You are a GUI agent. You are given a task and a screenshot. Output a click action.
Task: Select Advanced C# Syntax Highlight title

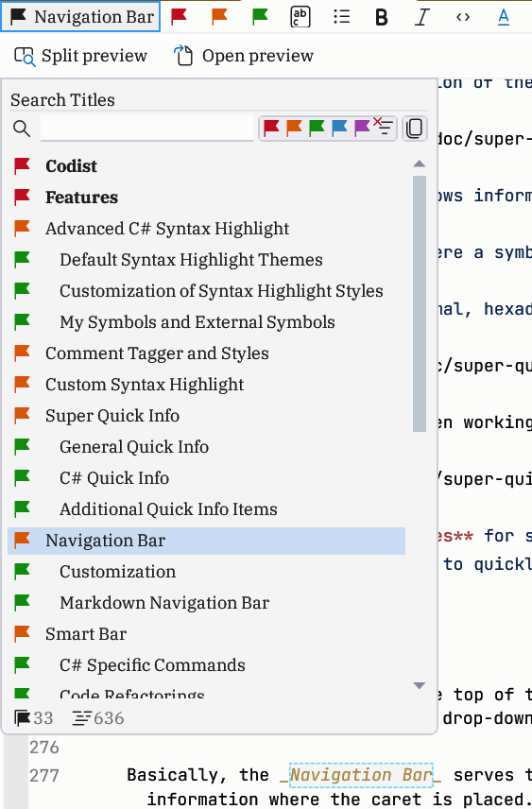tap(206, 229)
